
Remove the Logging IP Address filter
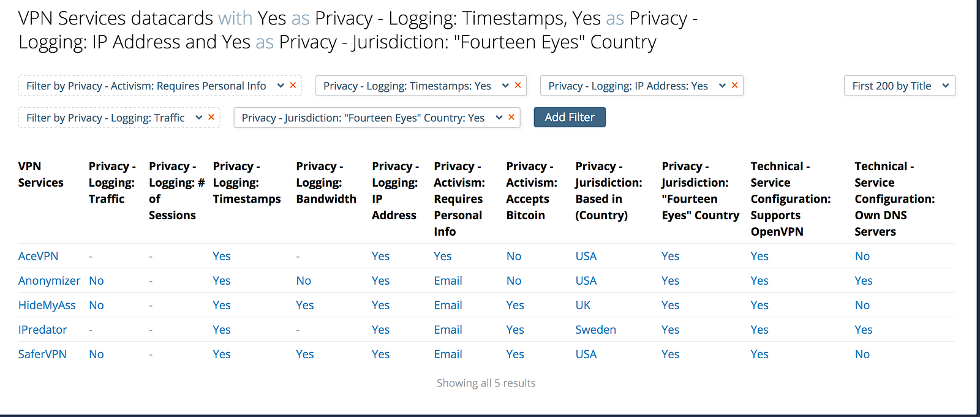tap(734, 85)
